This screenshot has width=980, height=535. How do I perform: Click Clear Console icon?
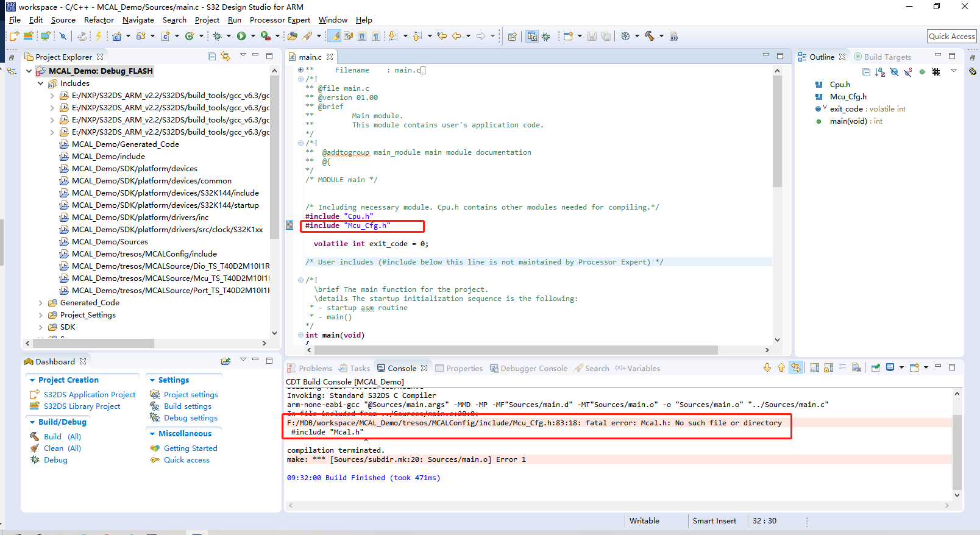pos(856,368)
